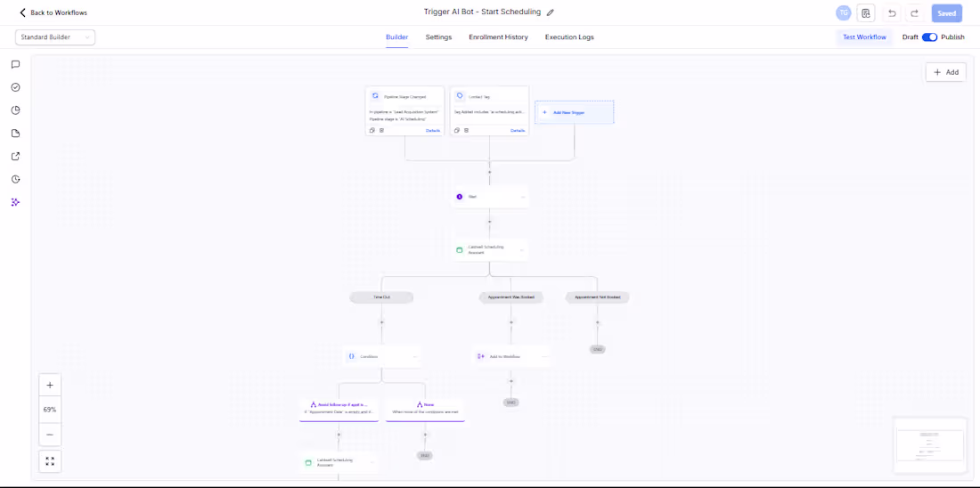The width and height of the screenshot is (980, 488).
Task: Open Details of Contact Tag trigger
Action: [518, 131]
